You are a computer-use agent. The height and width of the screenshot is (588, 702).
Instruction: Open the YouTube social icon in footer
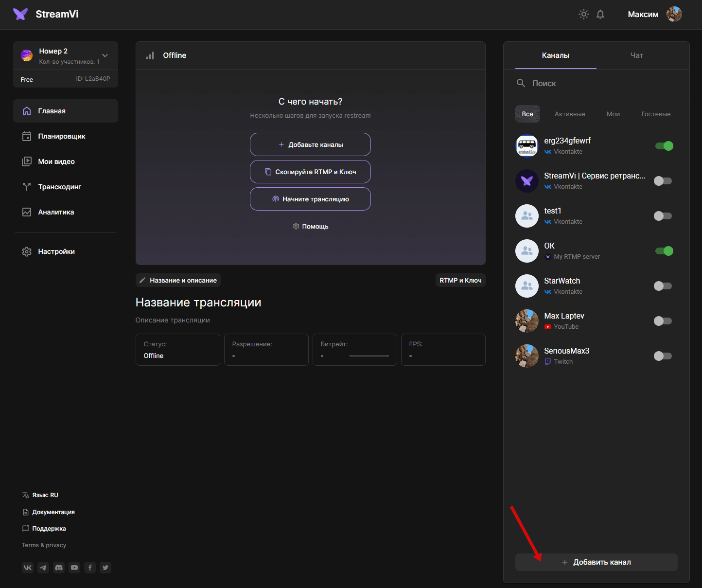(74, 568)
